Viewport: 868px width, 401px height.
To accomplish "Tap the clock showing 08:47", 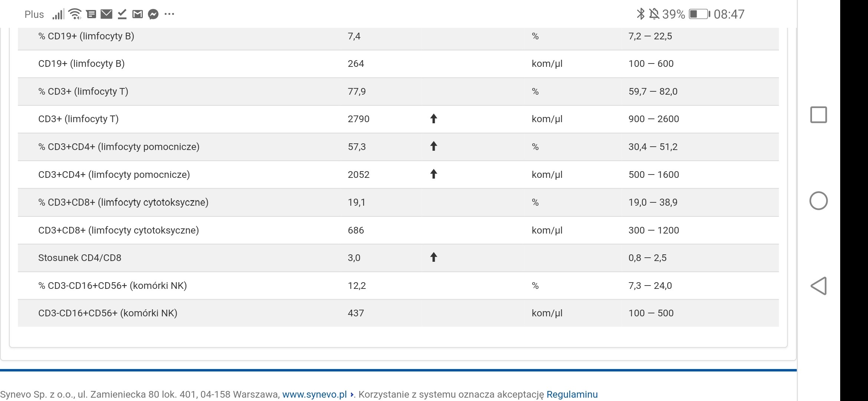I will pyautogui.click(x=729, y=14).
